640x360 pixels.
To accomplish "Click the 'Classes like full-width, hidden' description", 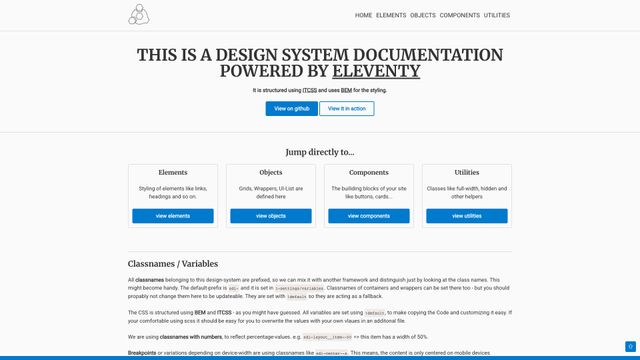I will [467, 193].
